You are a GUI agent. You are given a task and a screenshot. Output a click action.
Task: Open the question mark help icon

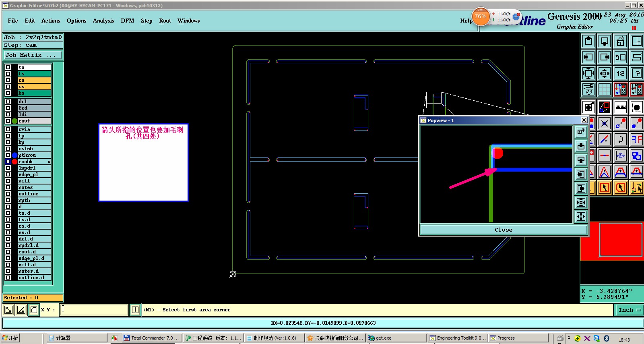pyautogui.click(x=637, y=73)
